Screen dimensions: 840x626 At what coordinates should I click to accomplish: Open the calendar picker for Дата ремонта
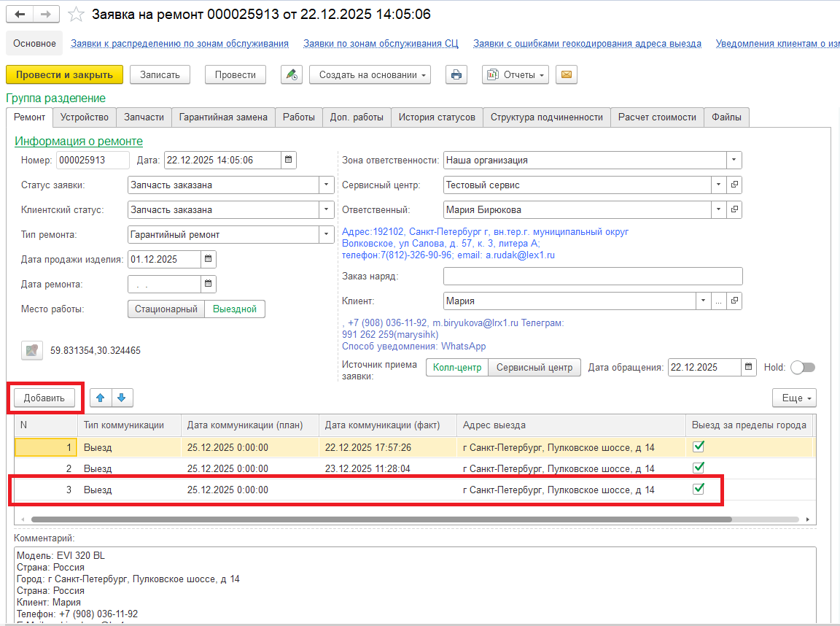point(208,284)
